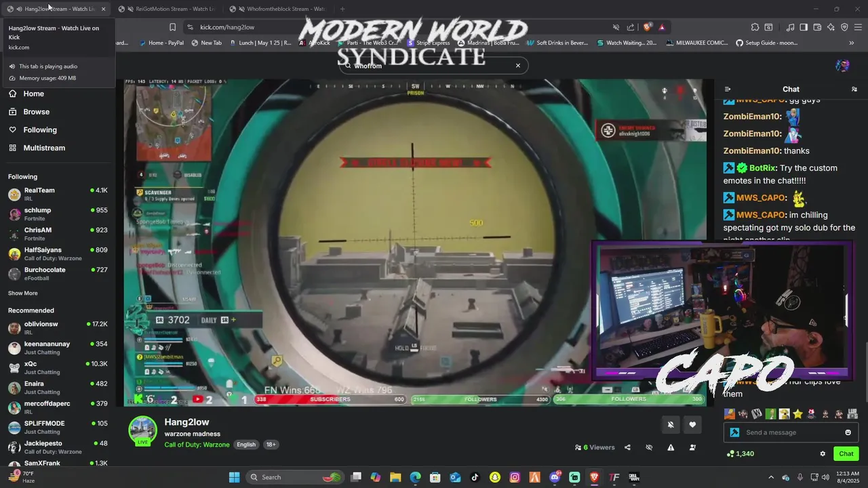Open the Burchocolate followed channel
The width and height of the screenshot is (868, 488).
tap(58, 274)
